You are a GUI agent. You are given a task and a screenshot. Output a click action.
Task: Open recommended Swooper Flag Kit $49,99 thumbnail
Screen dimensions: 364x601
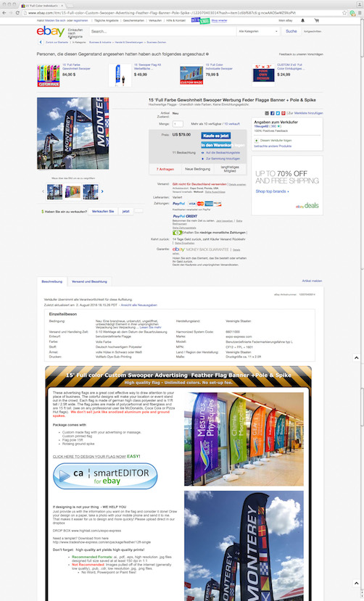(x=120, y=75)
